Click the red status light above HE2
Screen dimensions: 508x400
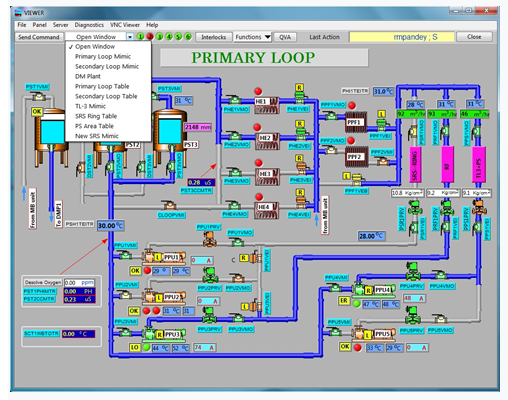coord(257,127)
